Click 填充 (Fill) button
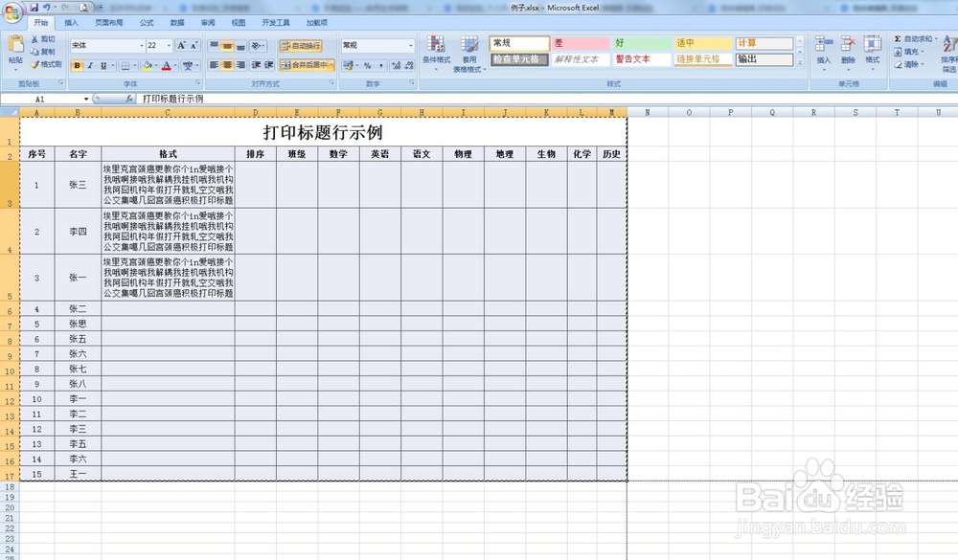 pos(908,52)
